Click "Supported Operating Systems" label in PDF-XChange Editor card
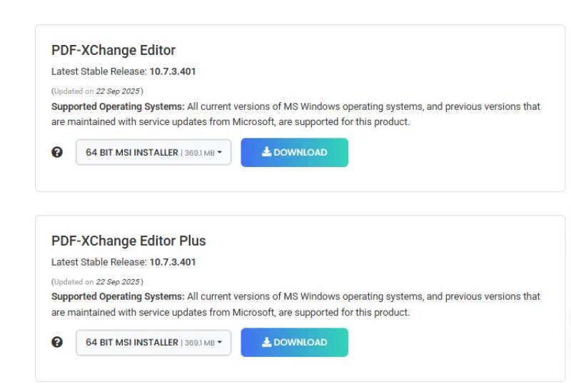Screen dimensions: 571x392 click(x=118, y=106)
